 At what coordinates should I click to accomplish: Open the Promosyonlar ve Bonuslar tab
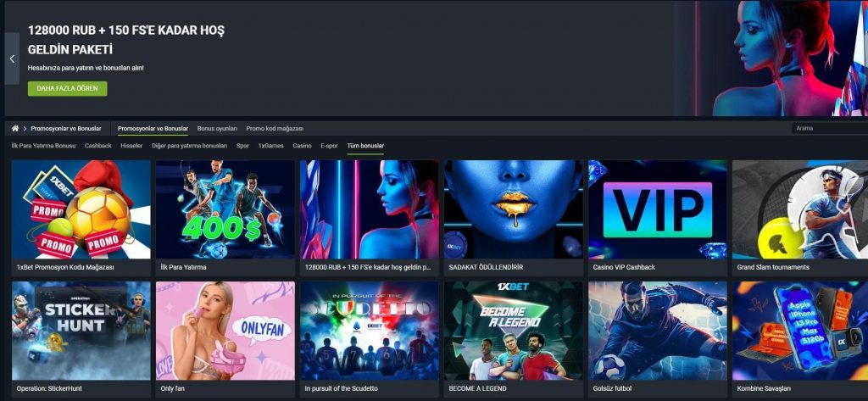[x=153, y=129]
